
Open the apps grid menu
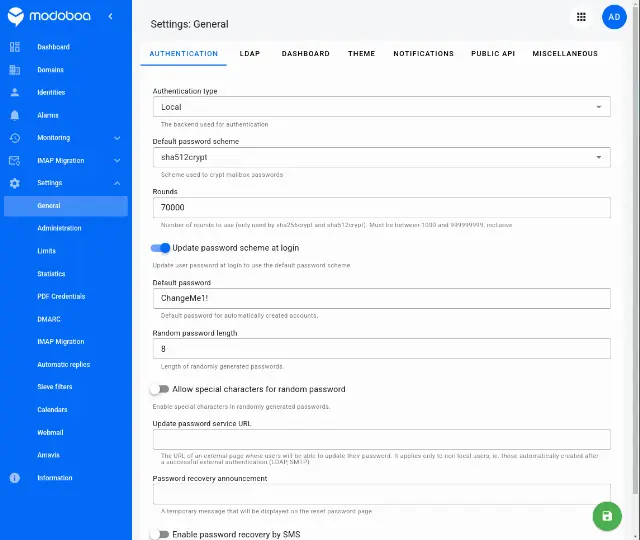(x=581, y=17)
